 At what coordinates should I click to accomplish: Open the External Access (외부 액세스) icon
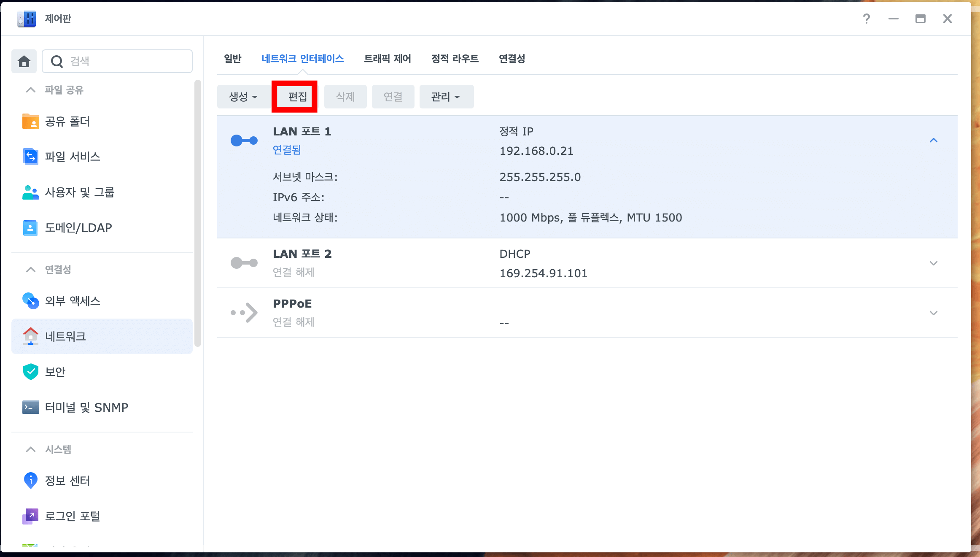point(30,301)
